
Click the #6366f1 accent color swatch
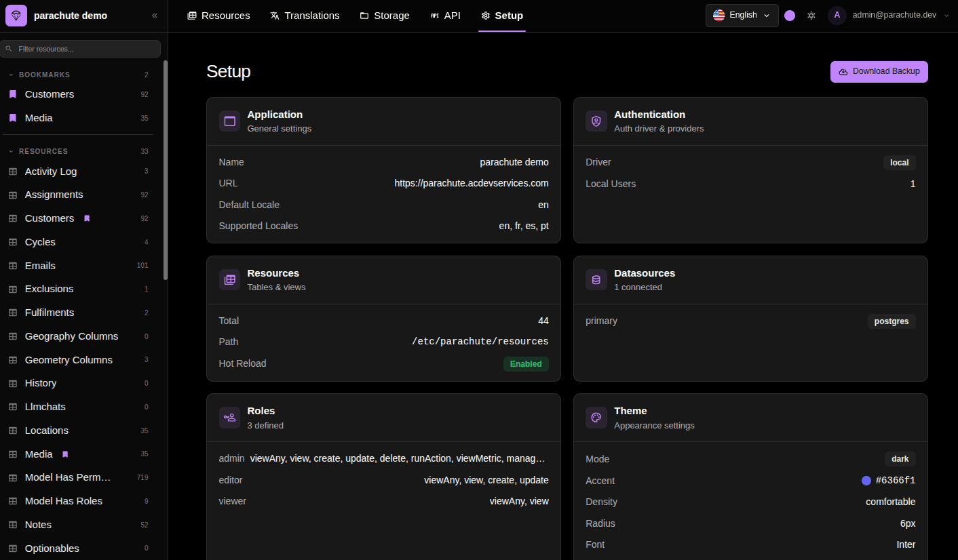pos(866,481)
